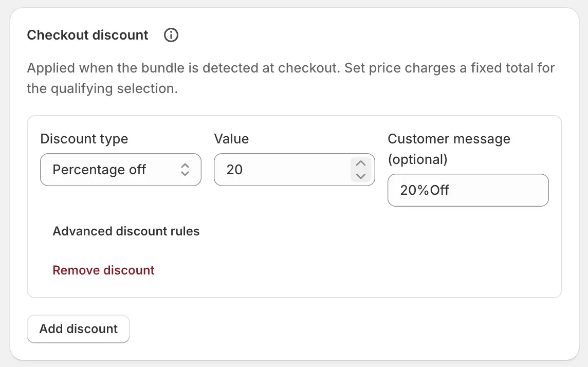Click the Discount type label
This screenshot has height=367, width=588.
tap(84, 139)
